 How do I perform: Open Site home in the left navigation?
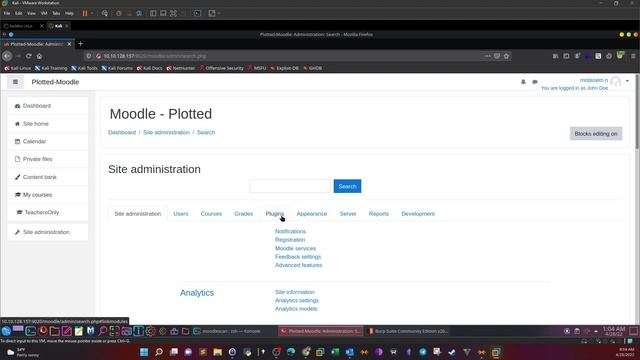pyautogui.click(x=48, y=124)
